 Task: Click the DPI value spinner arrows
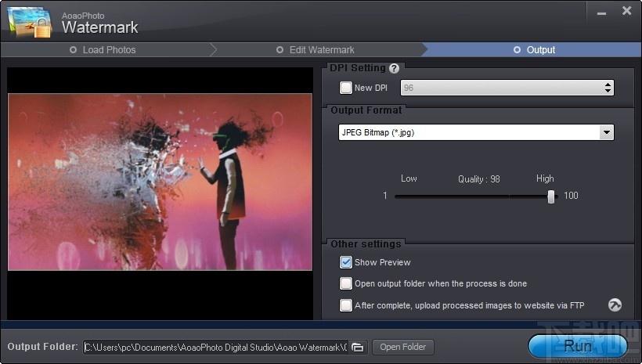pos(608,88)
